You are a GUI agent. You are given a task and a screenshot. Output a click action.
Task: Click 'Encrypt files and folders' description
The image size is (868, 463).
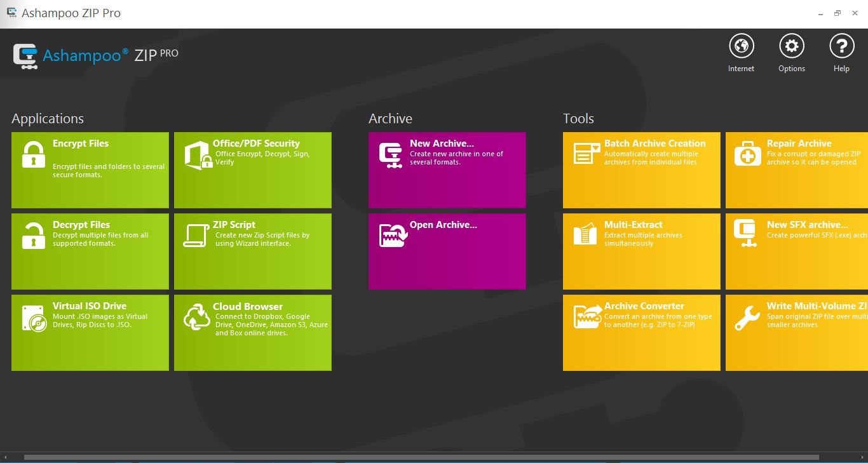click(109, 171)
